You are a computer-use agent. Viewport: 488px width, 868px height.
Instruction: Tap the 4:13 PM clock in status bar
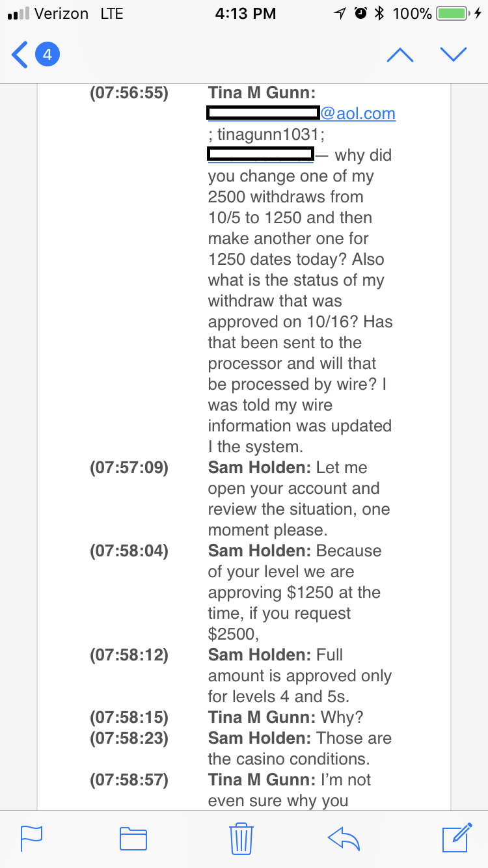(245, 14)
